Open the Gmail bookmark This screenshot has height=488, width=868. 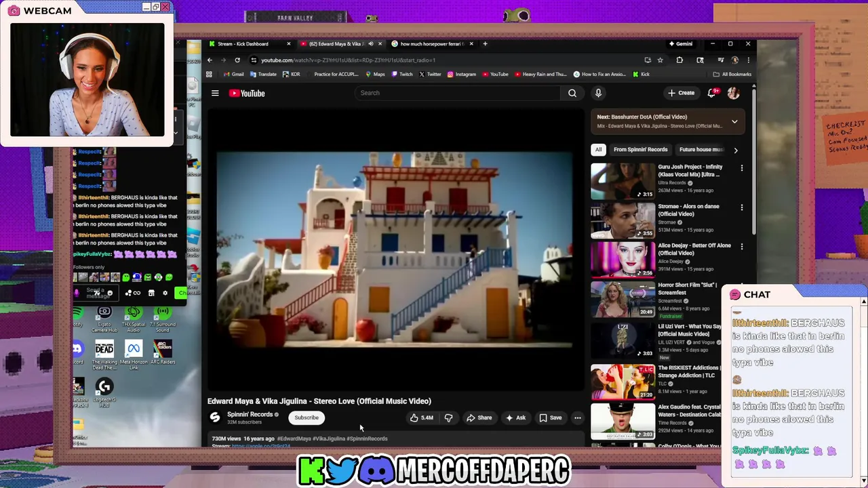pos(234,74)
